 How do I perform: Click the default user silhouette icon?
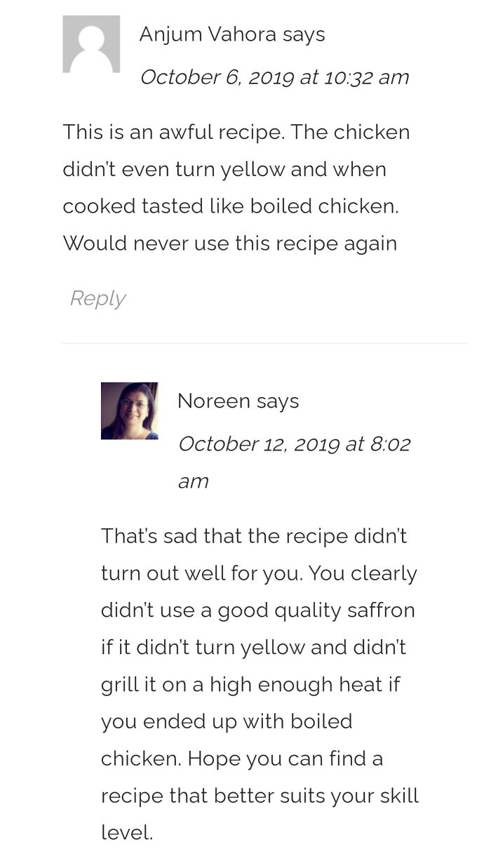pyautogui.click(x=91, y=44)
